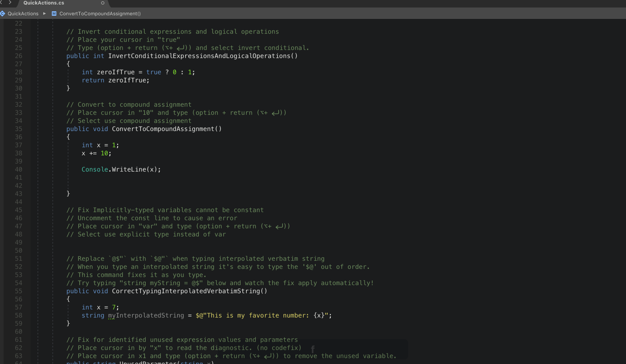Click line number 55 in the gutter

pos(18,291)
